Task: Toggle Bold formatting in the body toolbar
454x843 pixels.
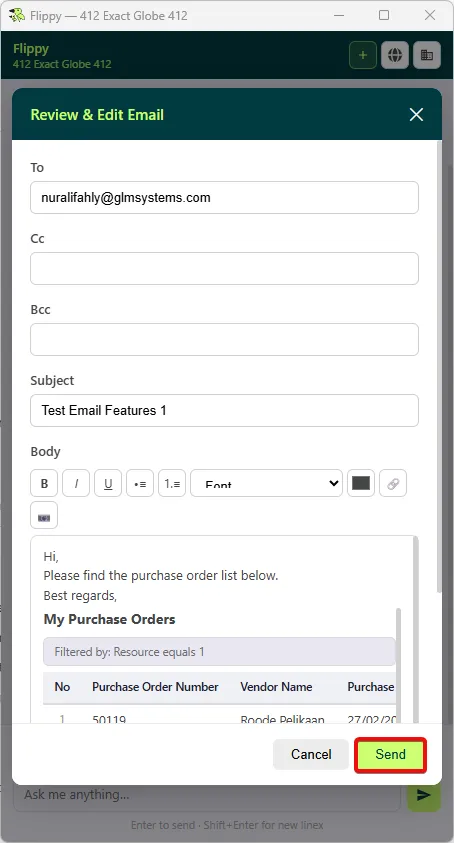Action: point(44,483)
